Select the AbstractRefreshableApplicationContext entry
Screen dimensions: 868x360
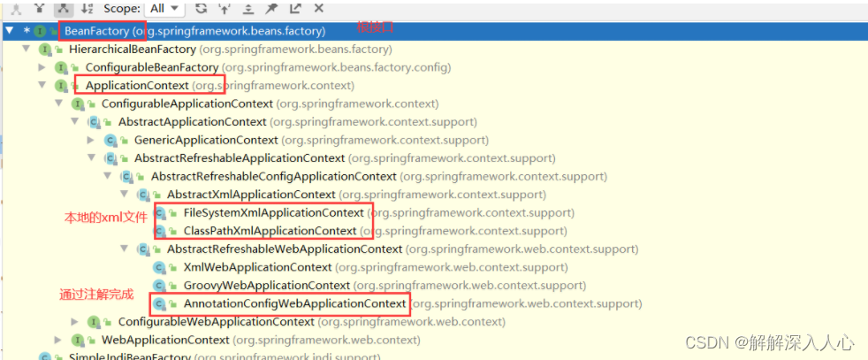click(345, 158)
